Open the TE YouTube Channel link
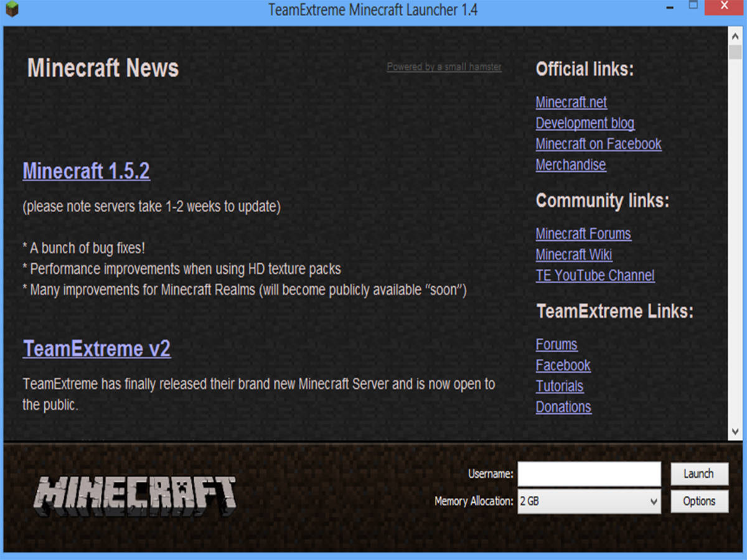The image size is (747, 560). (594, 276)
